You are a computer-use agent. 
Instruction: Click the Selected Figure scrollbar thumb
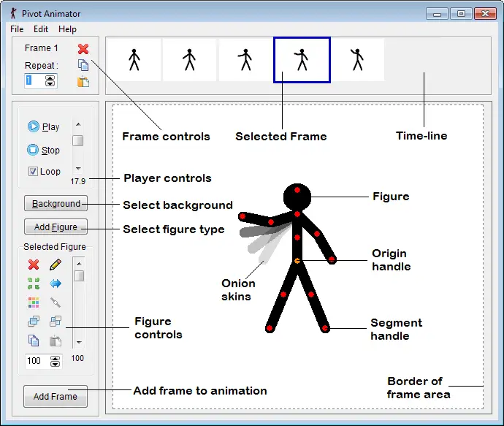pos(79,276)
